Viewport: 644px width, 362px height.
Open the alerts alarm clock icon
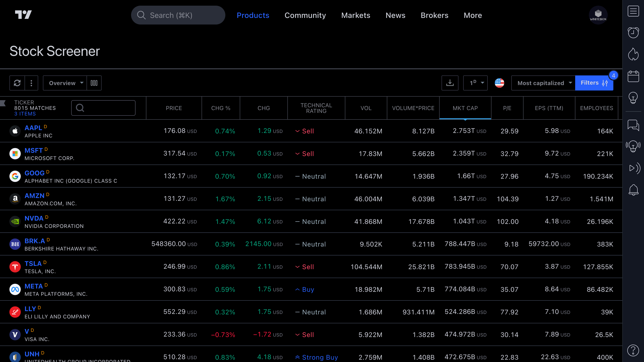click(633, 33)
